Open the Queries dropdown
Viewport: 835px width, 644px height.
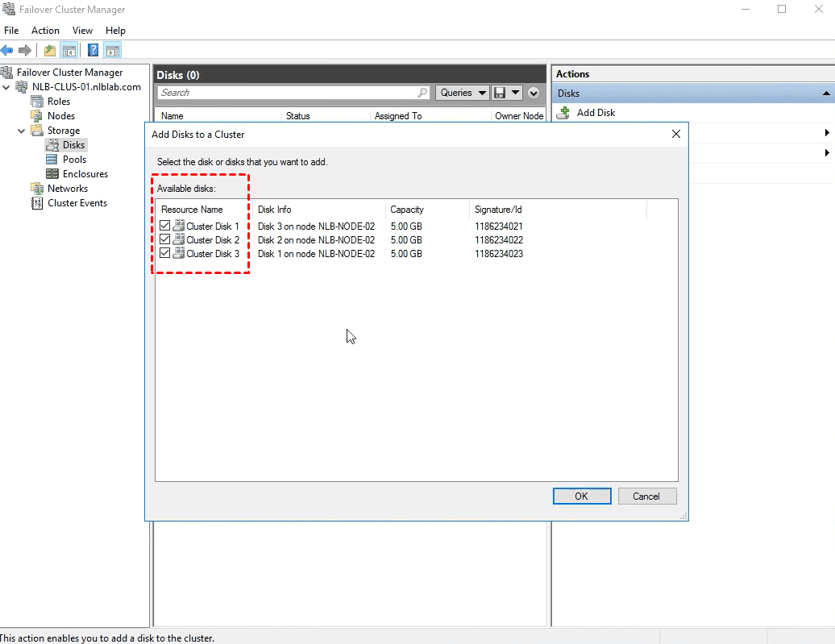tap(463, 93)
